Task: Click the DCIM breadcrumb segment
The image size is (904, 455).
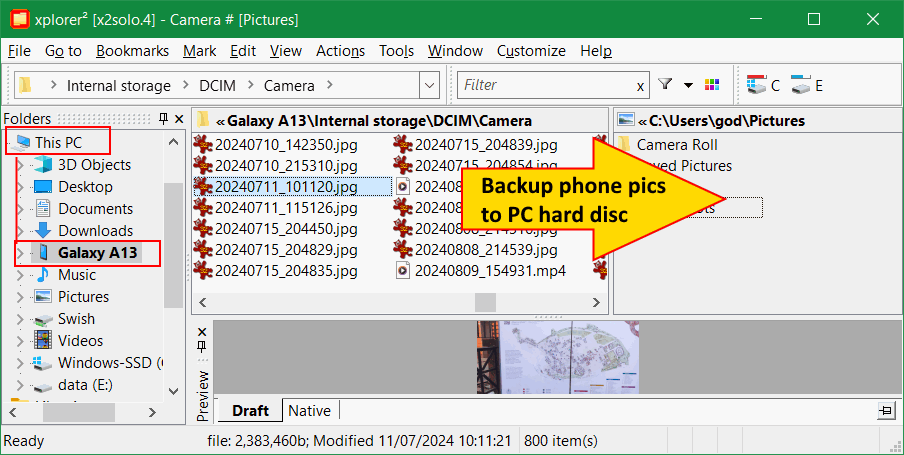Action: click(x=217, y=86)
